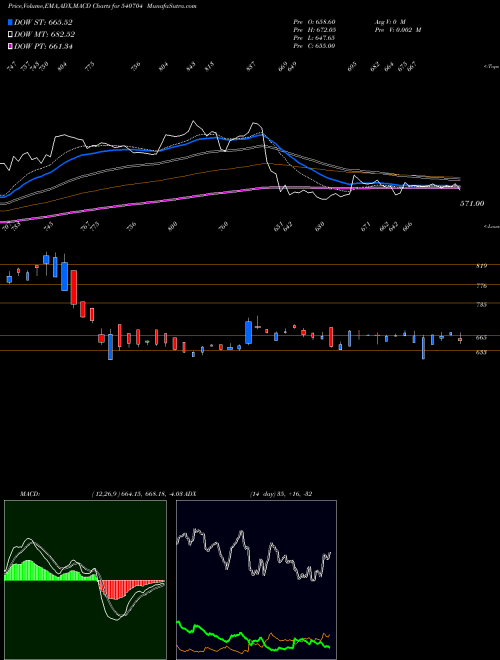Screen dimensions: 500x660
Task: Click the 633 price level label
Action: click(481, 352)
